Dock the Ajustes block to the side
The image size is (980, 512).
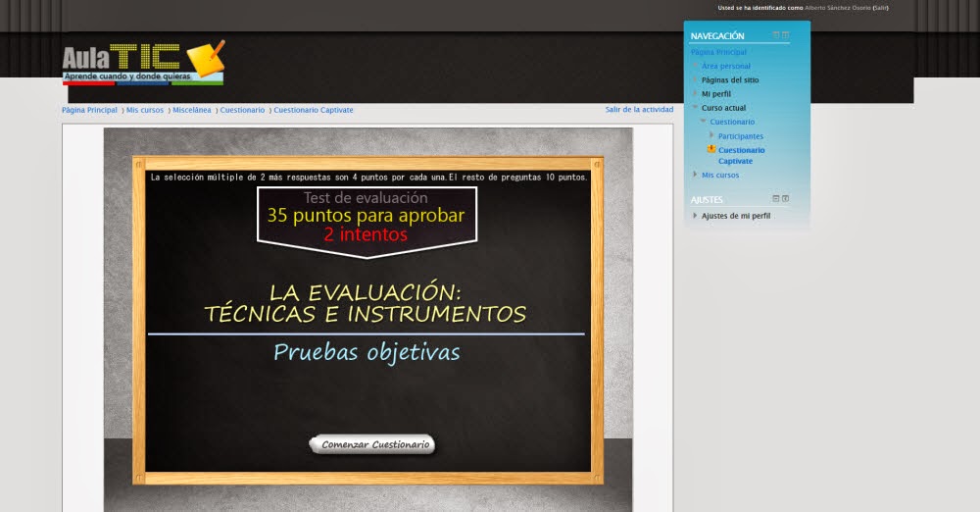point(785,199)
